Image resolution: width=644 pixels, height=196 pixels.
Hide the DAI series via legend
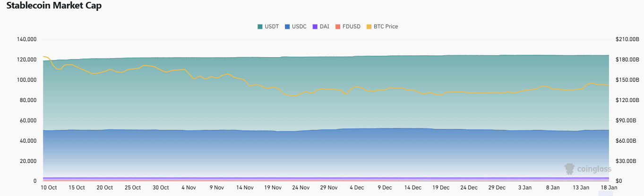click(x=321, y=26)
